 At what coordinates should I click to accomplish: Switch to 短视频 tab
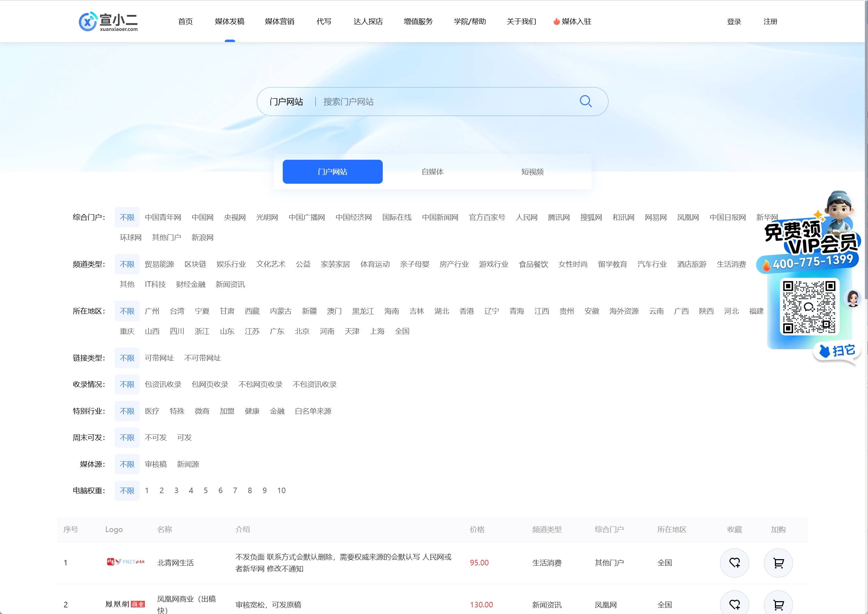532,172
